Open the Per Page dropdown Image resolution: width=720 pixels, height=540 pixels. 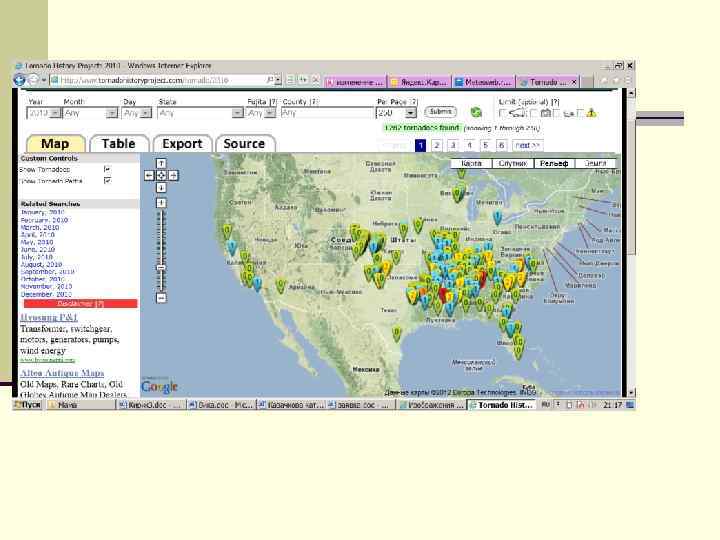click(x=396, y=113)
